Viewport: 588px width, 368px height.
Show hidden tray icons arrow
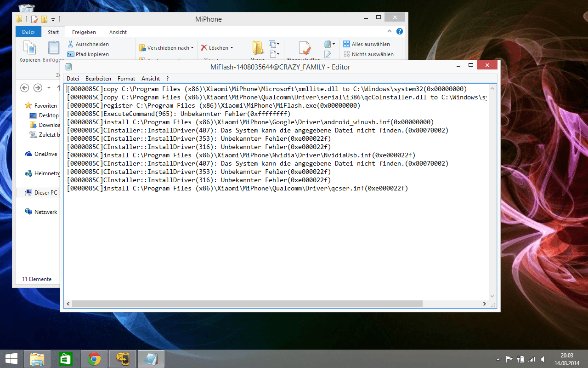click(498, 359)
